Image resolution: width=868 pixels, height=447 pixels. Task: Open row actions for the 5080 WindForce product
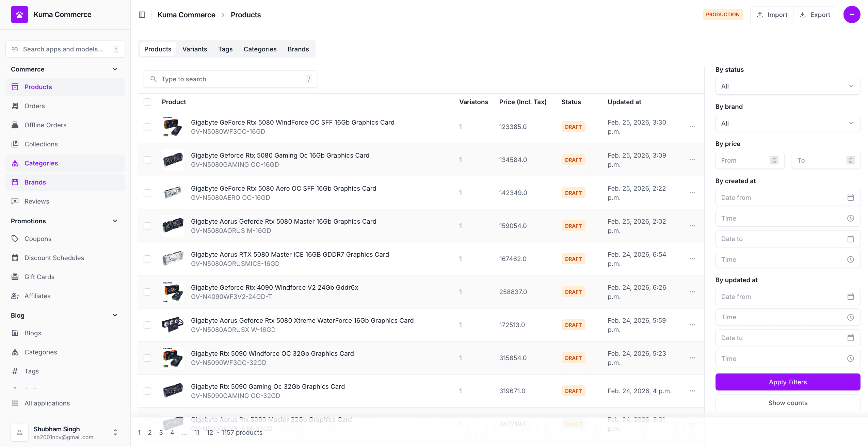692,127
